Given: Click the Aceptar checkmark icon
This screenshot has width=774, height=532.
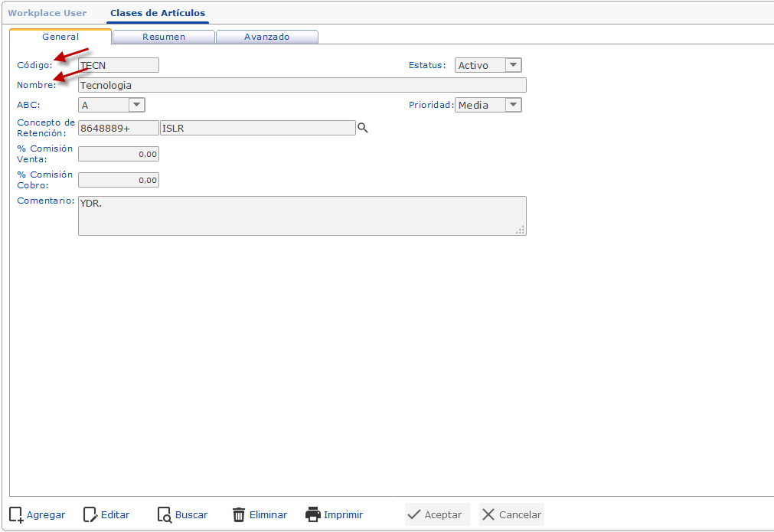Looking at the screenshot, I should [413, 514].
